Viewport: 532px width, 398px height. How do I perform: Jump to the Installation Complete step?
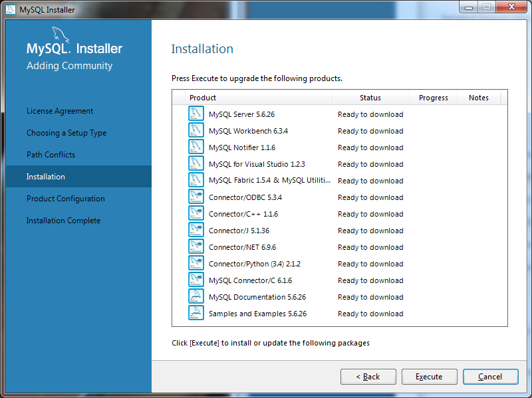click(63, 221)
